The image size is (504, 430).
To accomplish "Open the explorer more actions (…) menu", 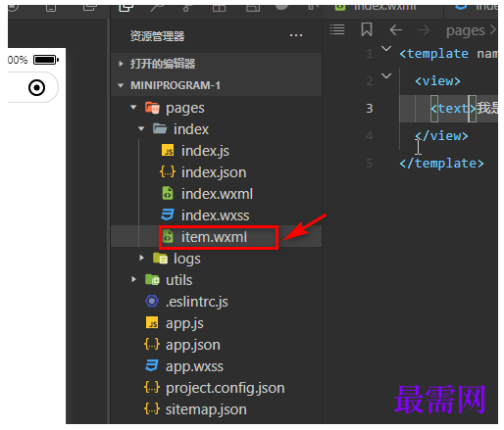I will pos(296,35).
